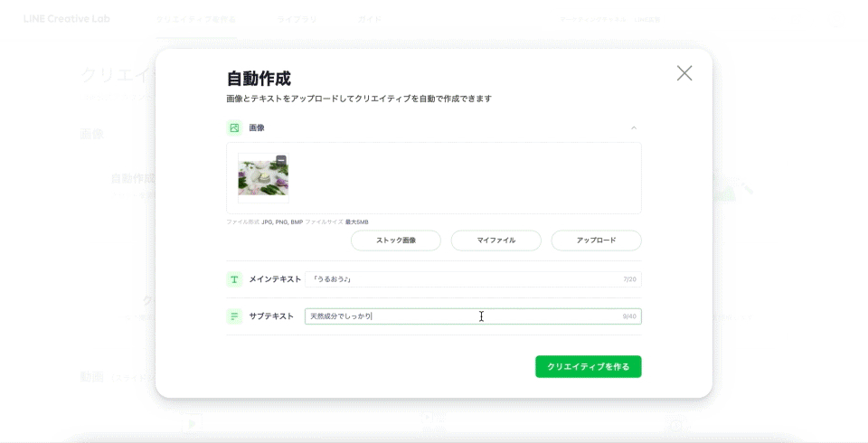Open ストック画像 stock images
This screenshot has width=868, height=443.
396,240
